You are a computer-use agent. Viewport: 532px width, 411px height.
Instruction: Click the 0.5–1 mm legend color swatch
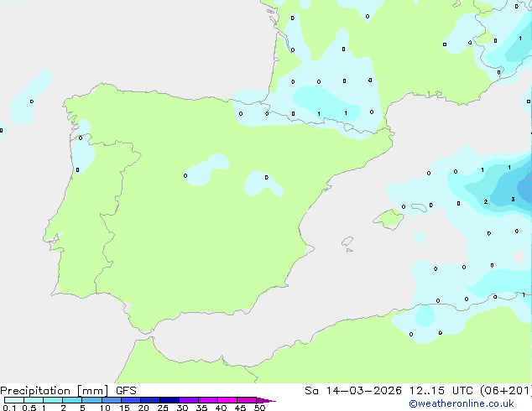(x=34, y=400)
